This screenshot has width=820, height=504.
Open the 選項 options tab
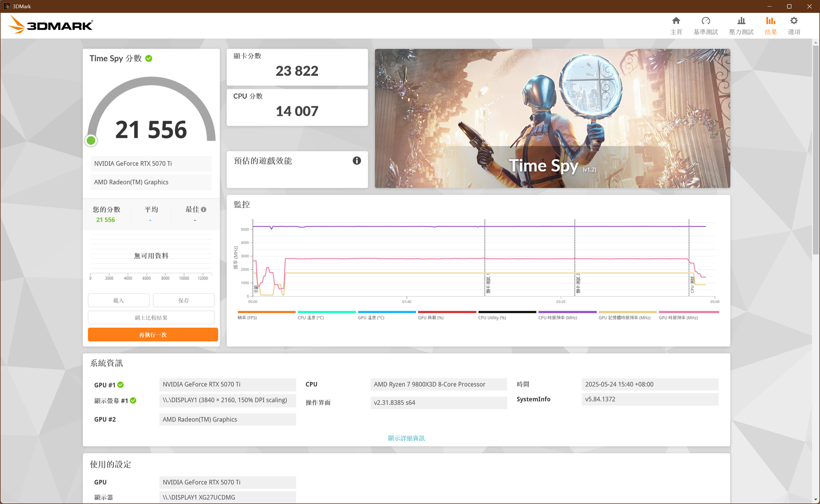[x=794, y=26]
